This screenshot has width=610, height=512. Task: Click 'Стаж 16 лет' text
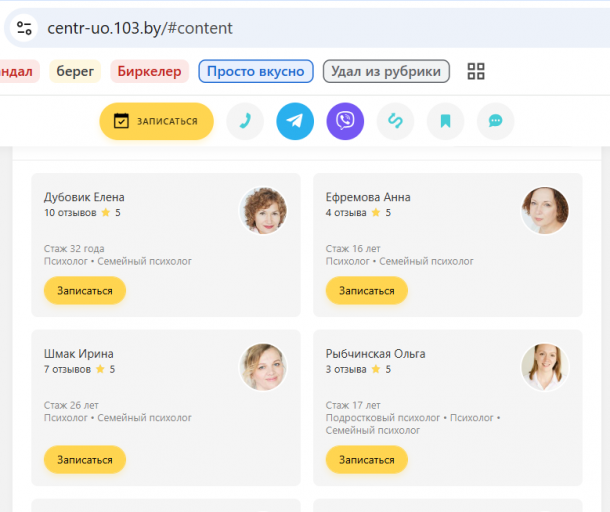pyautogui.click(x=353, y=249)
